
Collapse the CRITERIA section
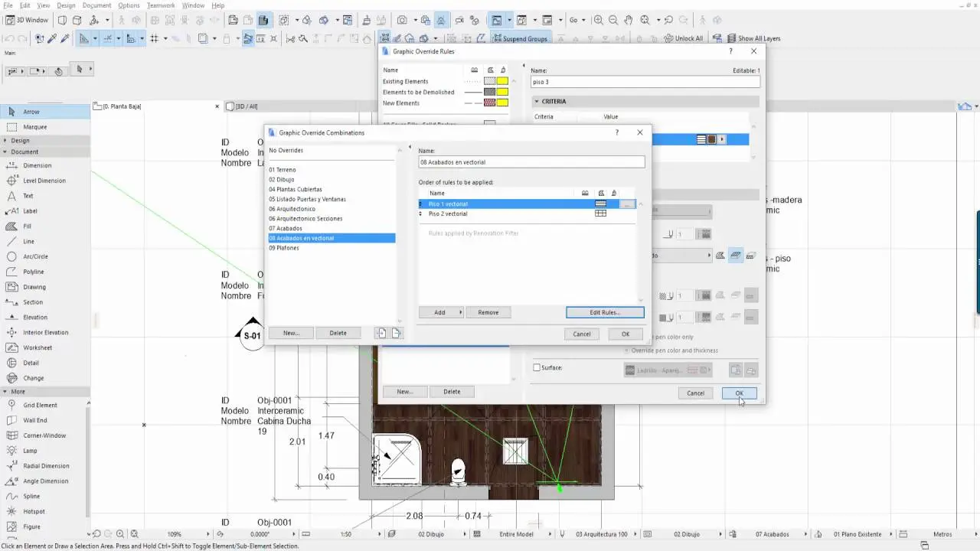tap(537, 101)
